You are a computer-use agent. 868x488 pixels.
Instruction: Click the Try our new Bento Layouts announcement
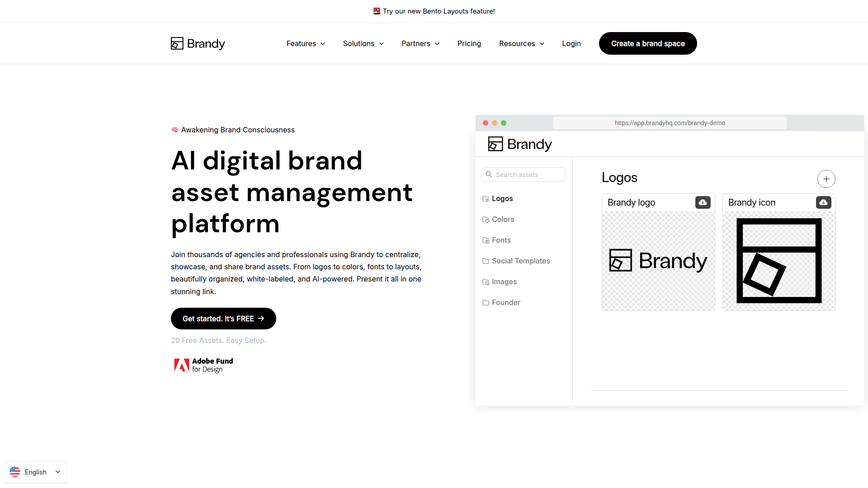(434, 11)
